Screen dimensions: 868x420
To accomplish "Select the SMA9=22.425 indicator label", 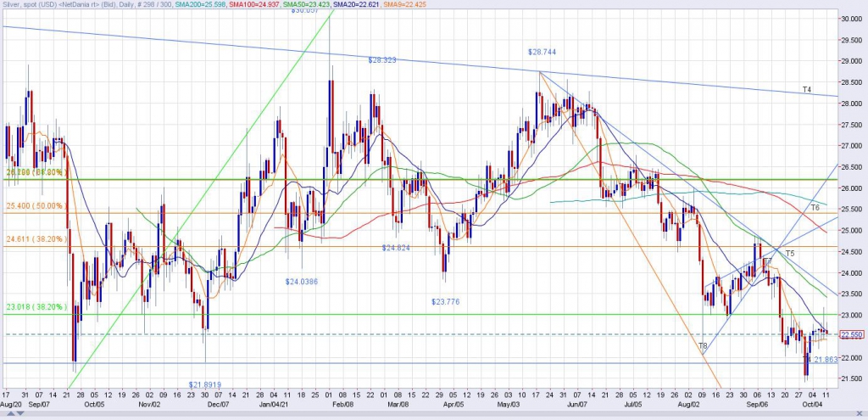I will (404, 4).
